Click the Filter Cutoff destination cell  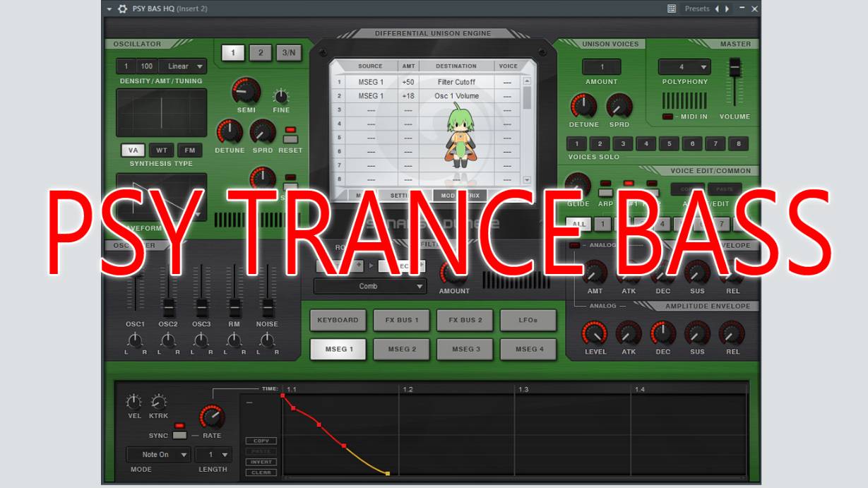click(x=456, y=82)
